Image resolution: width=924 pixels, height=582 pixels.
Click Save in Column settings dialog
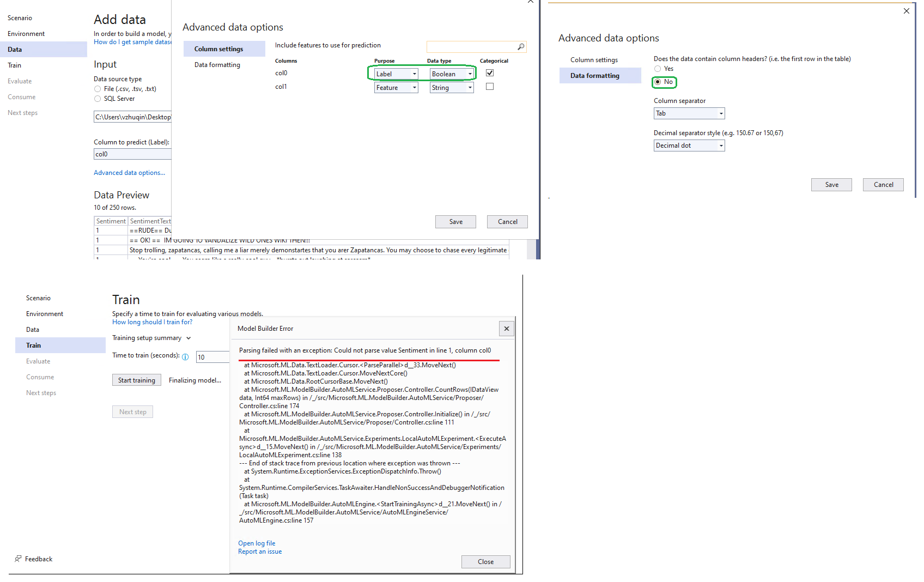coord(455,222)
